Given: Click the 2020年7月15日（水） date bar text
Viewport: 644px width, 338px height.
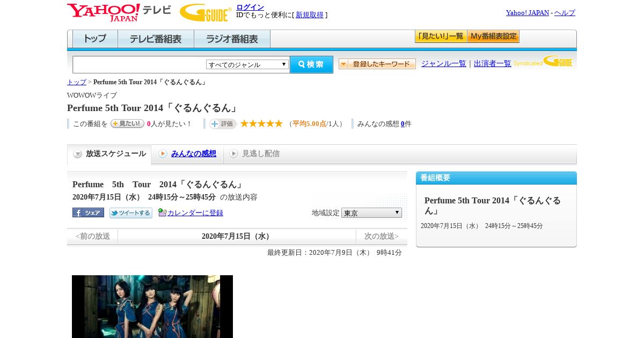Looking at the screenshot, I should click(237, 237).
